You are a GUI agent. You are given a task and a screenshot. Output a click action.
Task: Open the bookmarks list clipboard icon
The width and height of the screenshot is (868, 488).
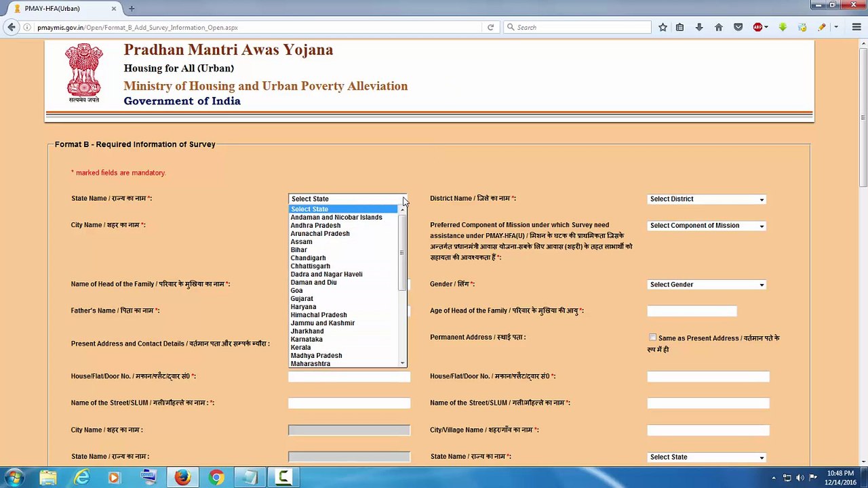pyautogui.click(x=679, y=27)
